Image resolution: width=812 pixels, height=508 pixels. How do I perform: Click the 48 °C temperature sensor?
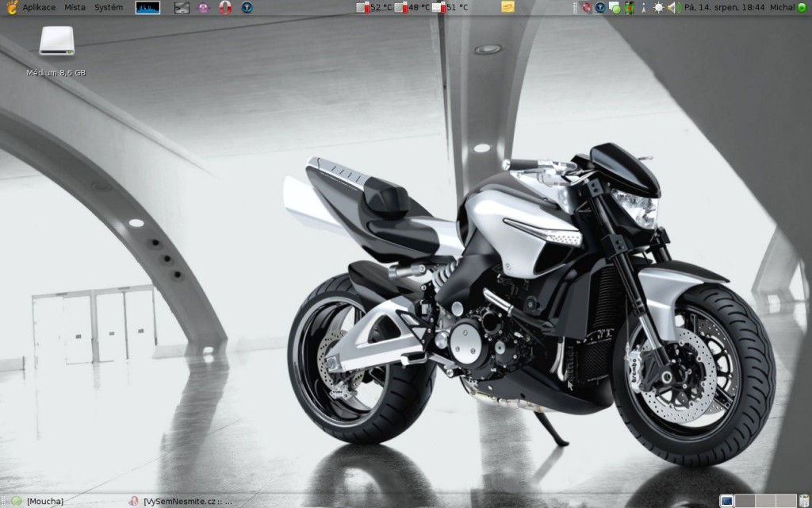[x=412, y=7]
